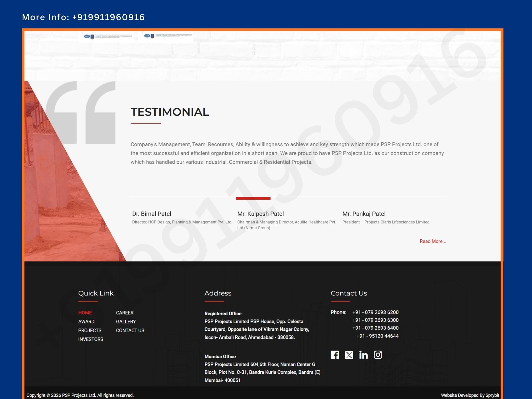The height and width of the screenshot is (399, 532).
Task: Select Dr. Bimal Patel testimonial tab
Action: (x=152, y=214)
